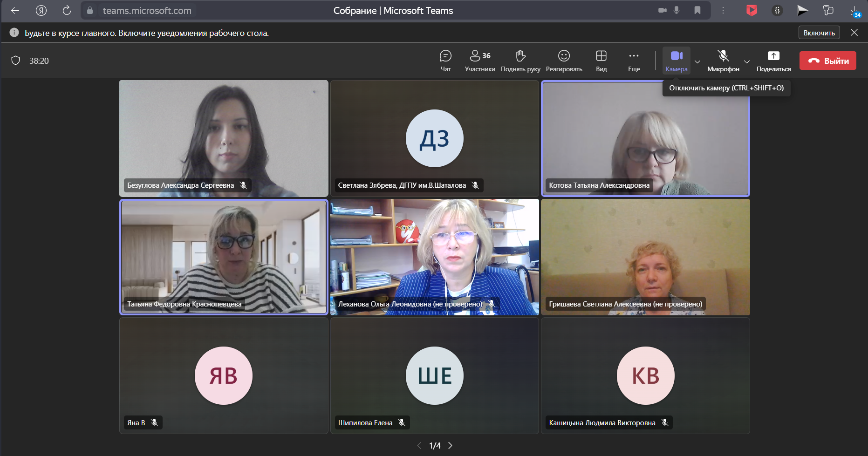Image resolution: width=868 pixels, height=456 pixels.
Task: Share your screen content
Action: 773,61
